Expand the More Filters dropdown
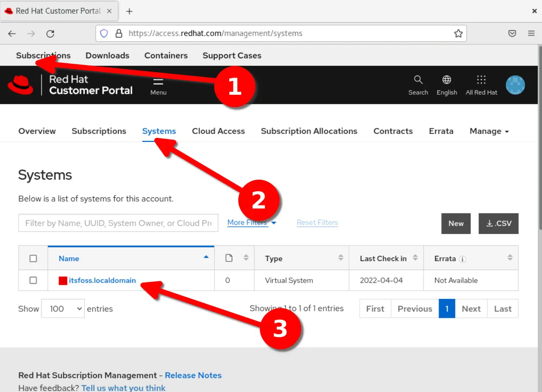Screen dimensions: 542x392 [x=252, y=223]
